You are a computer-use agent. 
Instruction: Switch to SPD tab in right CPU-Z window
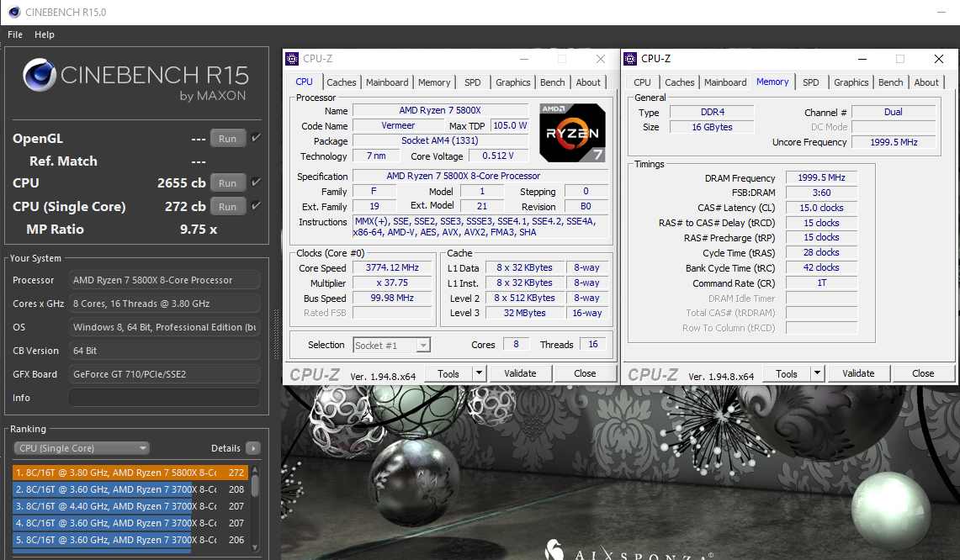pos(810,82)
